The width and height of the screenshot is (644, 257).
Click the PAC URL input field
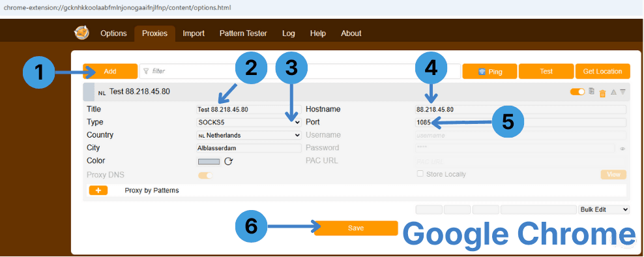tap(521, 162)
